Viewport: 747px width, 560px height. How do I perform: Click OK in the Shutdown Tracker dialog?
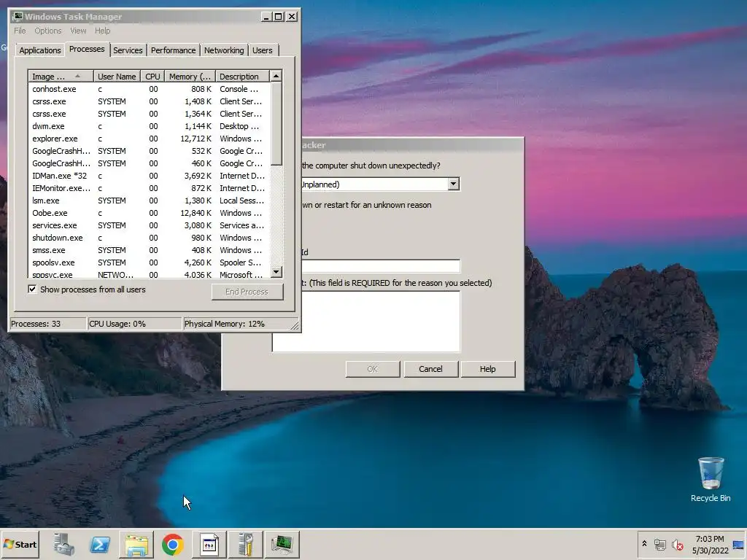point(373,368)
